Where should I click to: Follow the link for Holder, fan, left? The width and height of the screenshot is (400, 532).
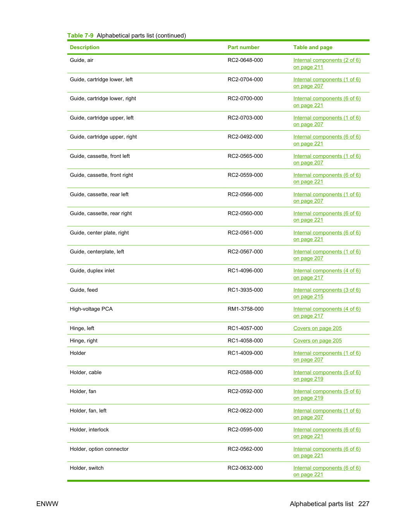pos(327,414)
